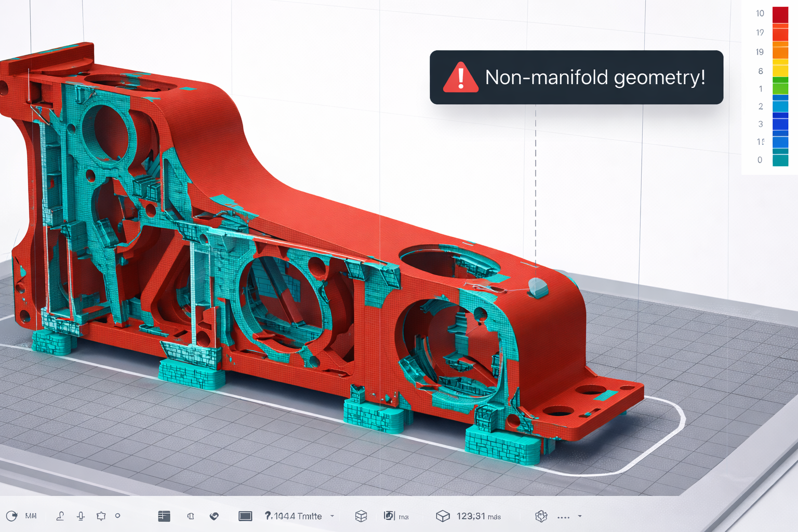Image resolution: width=798 pixels, height=532 pixels.
Task: Click the small bracket-shaped toolbar icon
Action: point(191,516)
